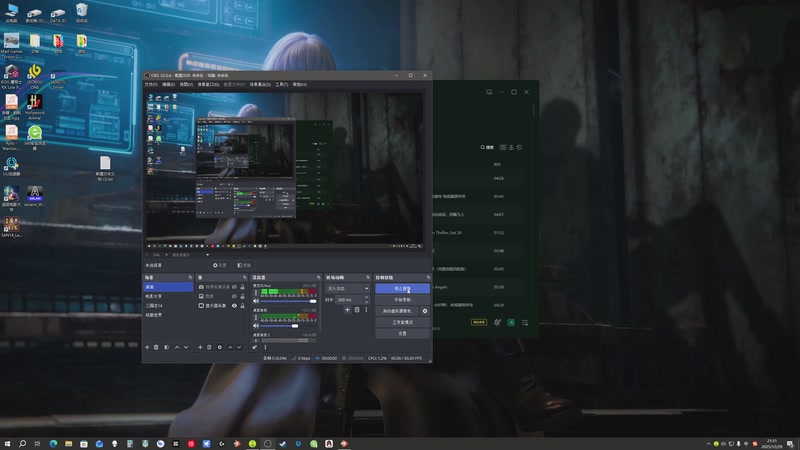Viewport: 800px width, 450px height.
Task: Open source filters button above docks
Action: point(244,265)
